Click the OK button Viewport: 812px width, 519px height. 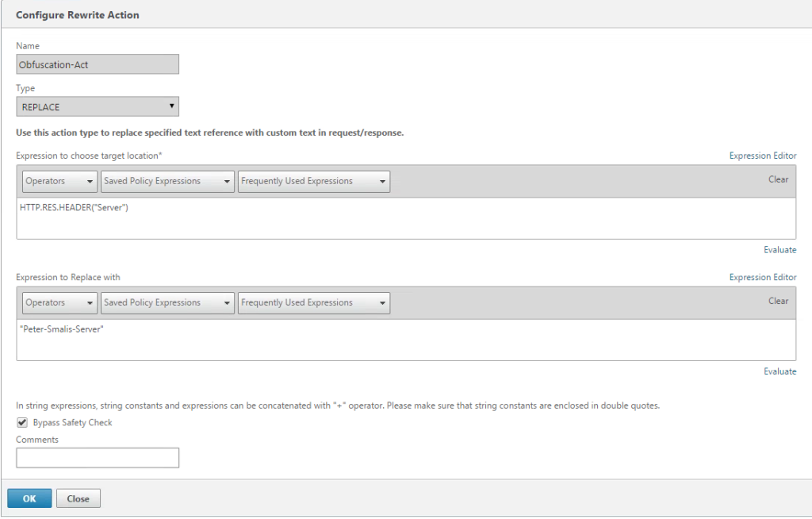pos(29,498)
